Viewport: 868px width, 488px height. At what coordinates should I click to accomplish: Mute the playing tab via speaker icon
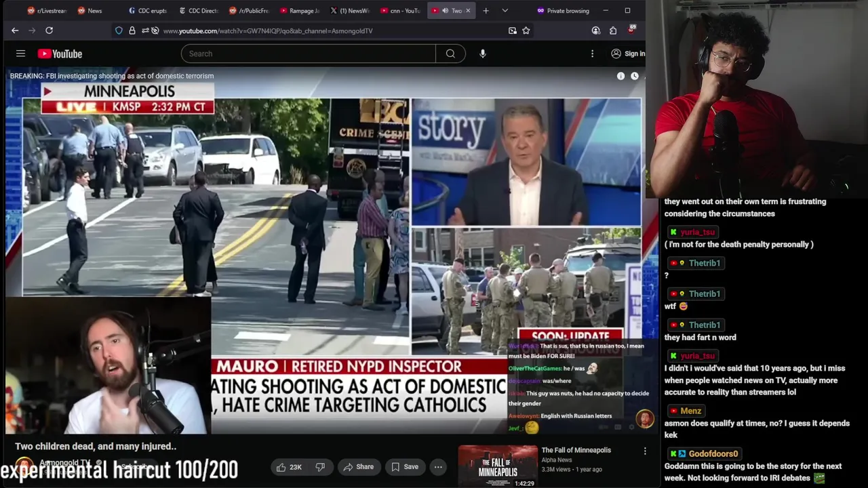[x=445, y=11]
